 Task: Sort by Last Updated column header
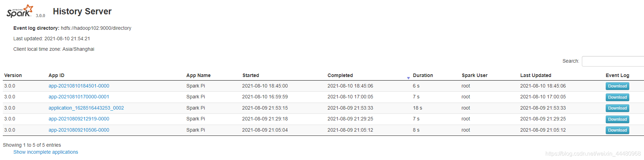coord(536,75)
